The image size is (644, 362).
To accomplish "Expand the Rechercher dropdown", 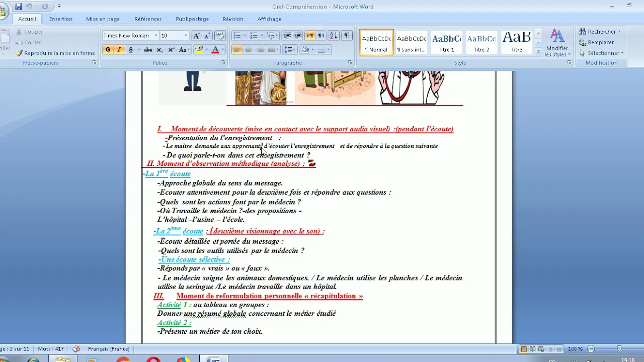I will (x=619, y=32).
